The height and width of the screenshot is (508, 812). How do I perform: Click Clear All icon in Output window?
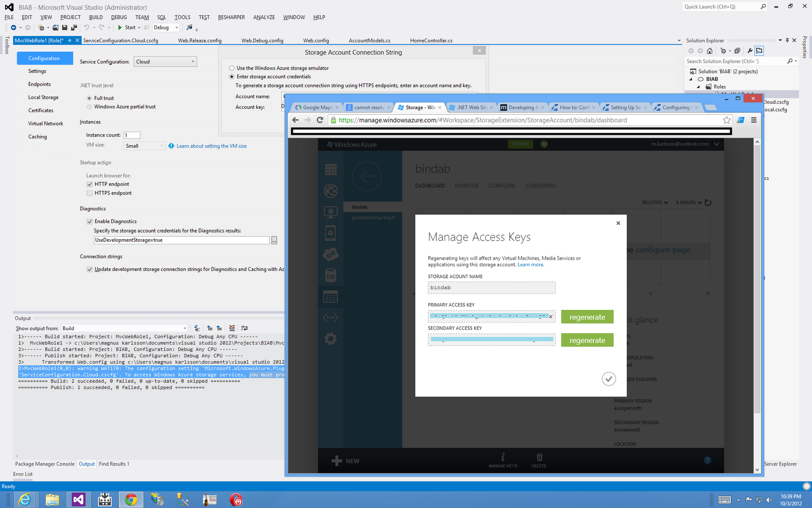click(x=232, y=328)
